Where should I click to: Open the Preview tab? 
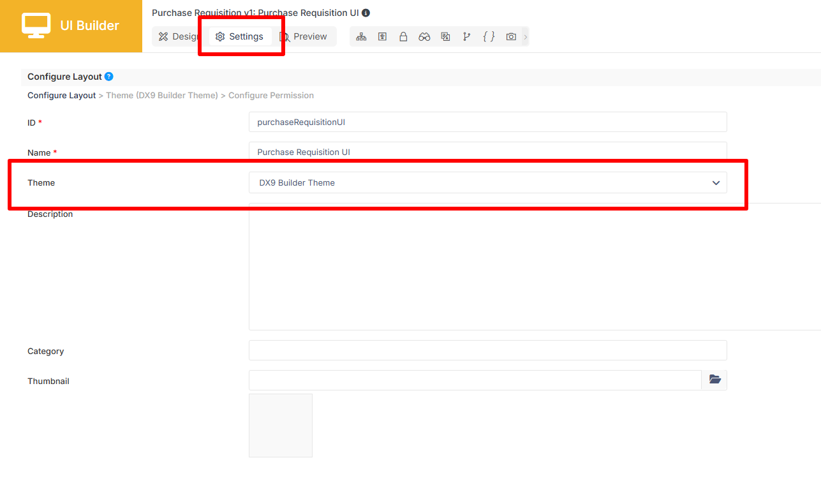(304, 36)
